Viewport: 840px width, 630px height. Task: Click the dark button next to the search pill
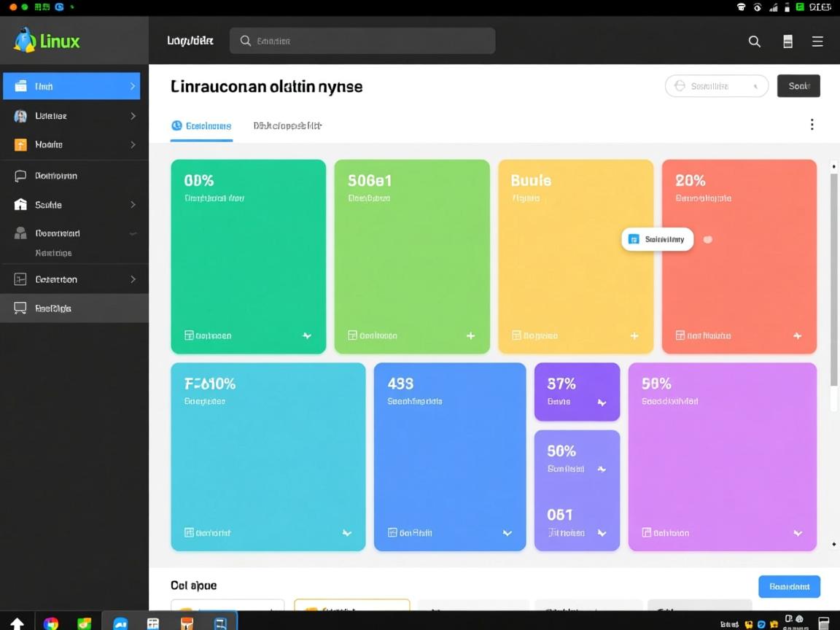[798, 86]
